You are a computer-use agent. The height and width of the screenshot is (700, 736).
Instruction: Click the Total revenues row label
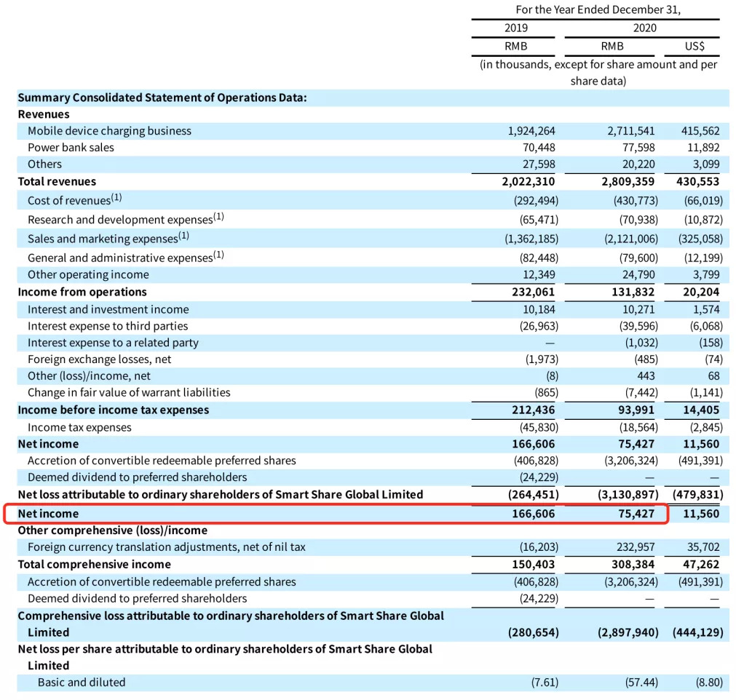57,182
